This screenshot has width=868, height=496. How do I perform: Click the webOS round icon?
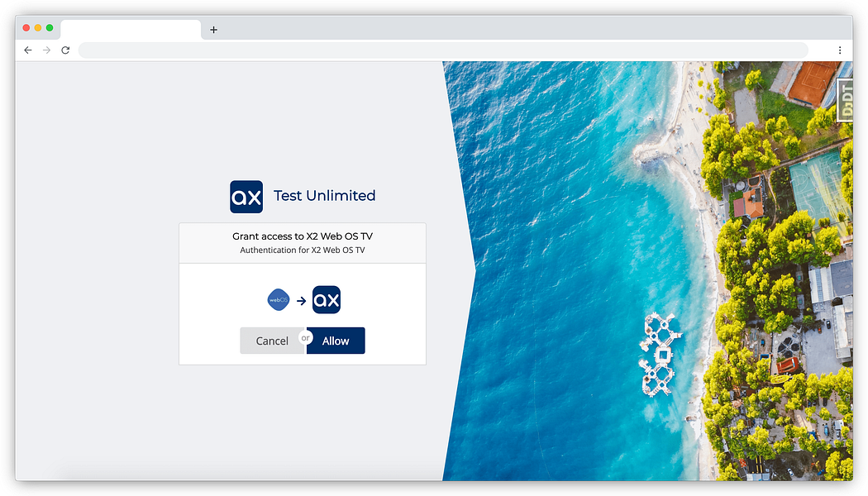[x=279, y=300]
